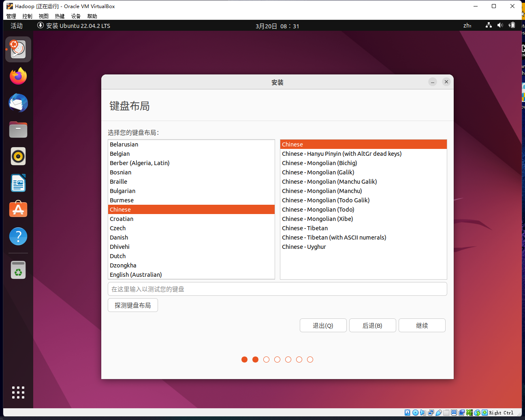Open the 控制 menu in VirtualBox
This screenshot has height=420, width=525.
pos(28,16)
